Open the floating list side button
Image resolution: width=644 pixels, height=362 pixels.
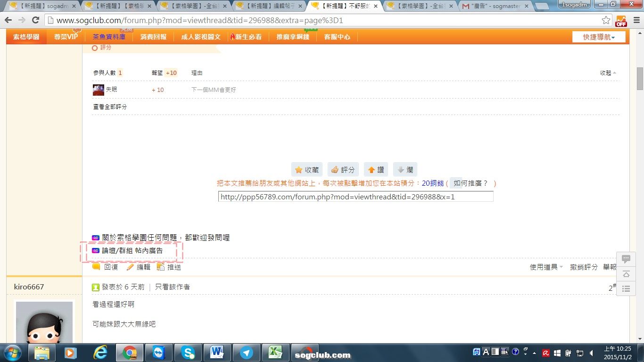click(626, 289)
